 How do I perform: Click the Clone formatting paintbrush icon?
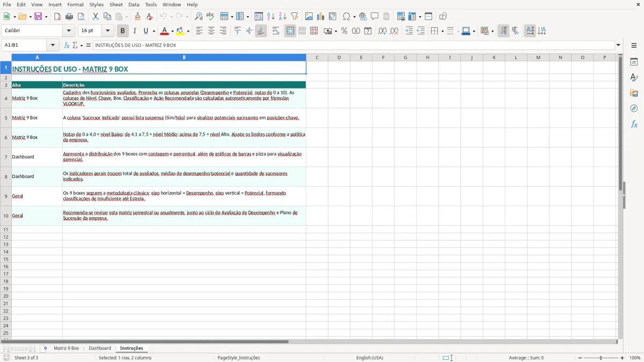click(x=138, y=17)
